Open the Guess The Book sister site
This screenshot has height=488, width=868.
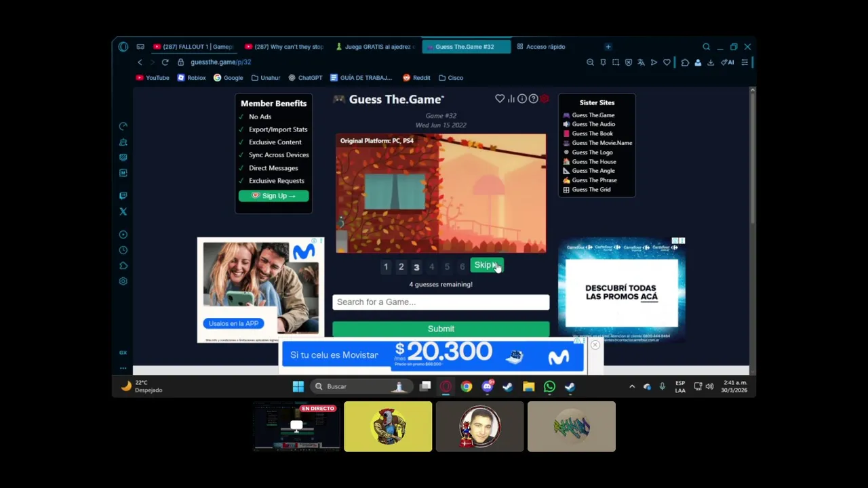coord(587,134)
